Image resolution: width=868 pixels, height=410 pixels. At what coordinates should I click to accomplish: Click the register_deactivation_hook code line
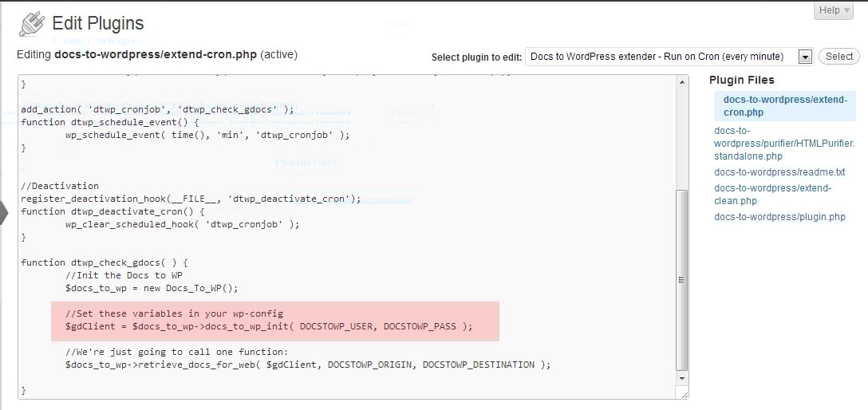tap(191, 199)
